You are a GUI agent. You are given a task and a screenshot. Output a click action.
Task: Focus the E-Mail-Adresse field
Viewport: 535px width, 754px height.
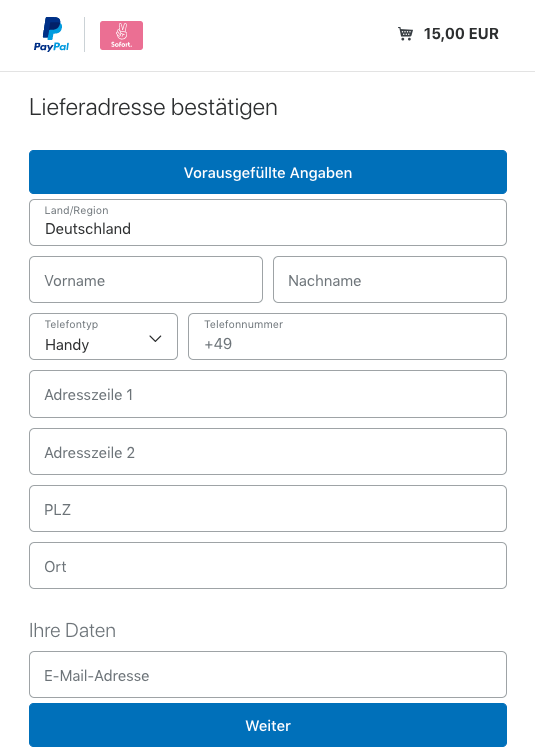(x=268, y=675)
